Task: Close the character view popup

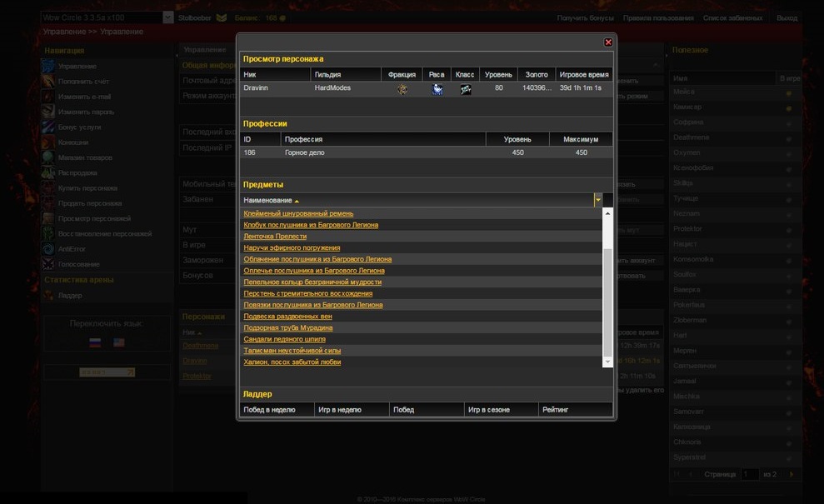Action: (x=608, y=42)
